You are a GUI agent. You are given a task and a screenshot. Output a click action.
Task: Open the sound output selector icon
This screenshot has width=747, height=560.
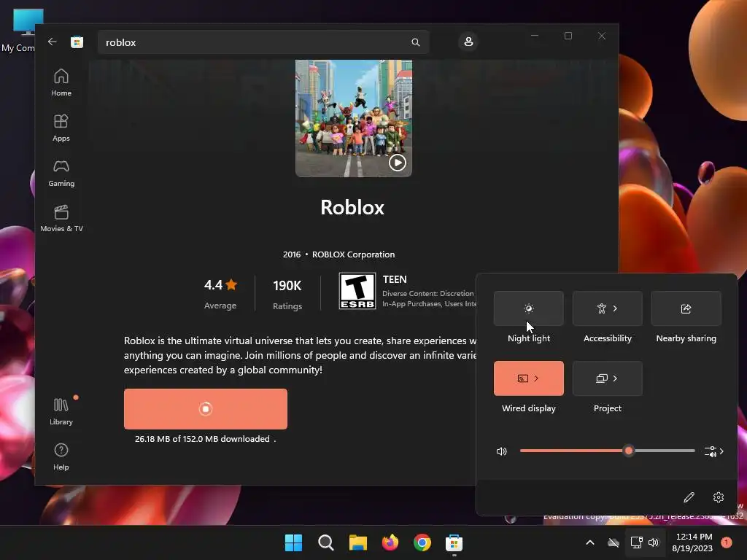click(x=711, y=451)
